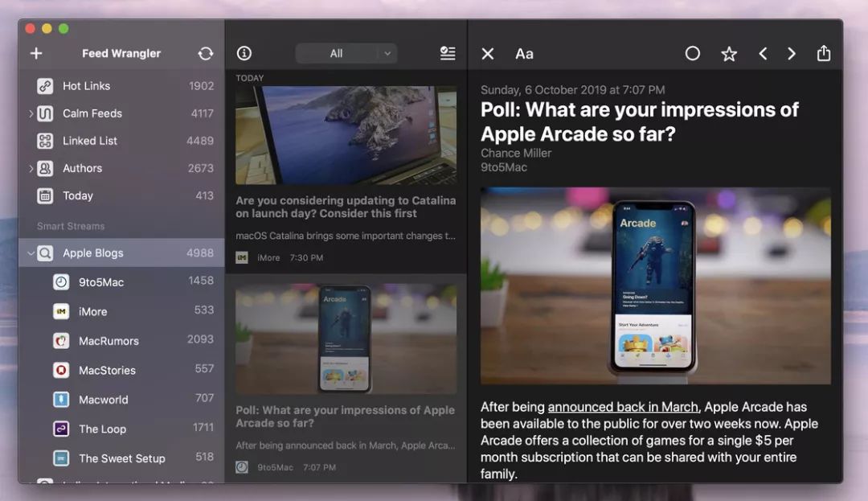Click the Hot Links link icon
This screenshot has height=501, width=868.
[45, 86]
